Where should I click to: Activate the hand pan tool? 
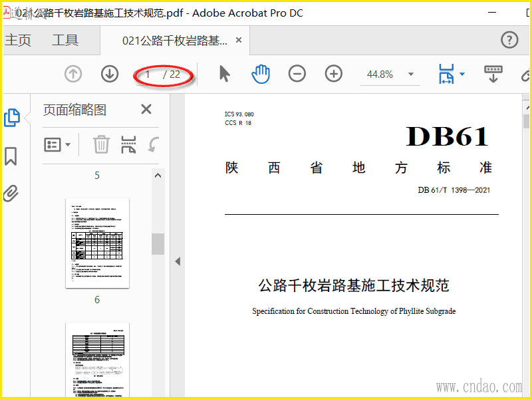261,74
